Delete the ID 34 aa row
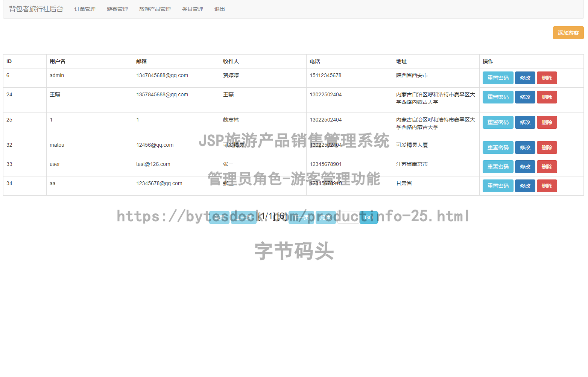The width and height of the screenshot is (588, 377). coord(547,186)
